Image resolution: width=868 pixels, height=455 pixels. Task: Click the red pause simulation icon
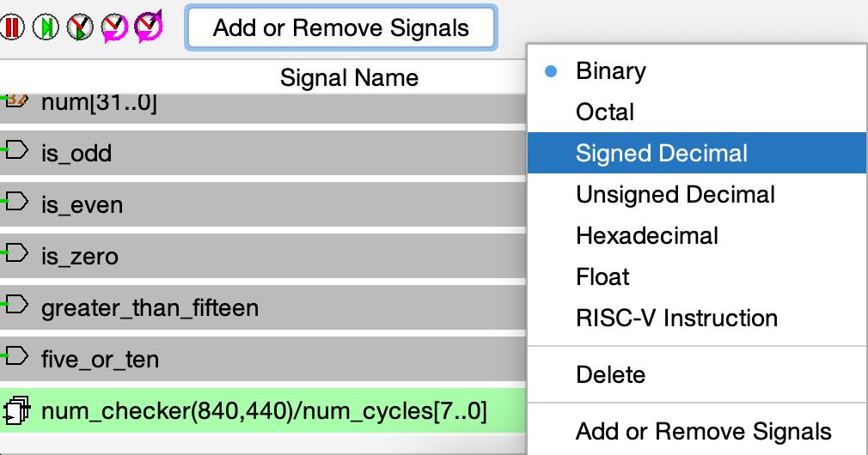click(12, 27)
